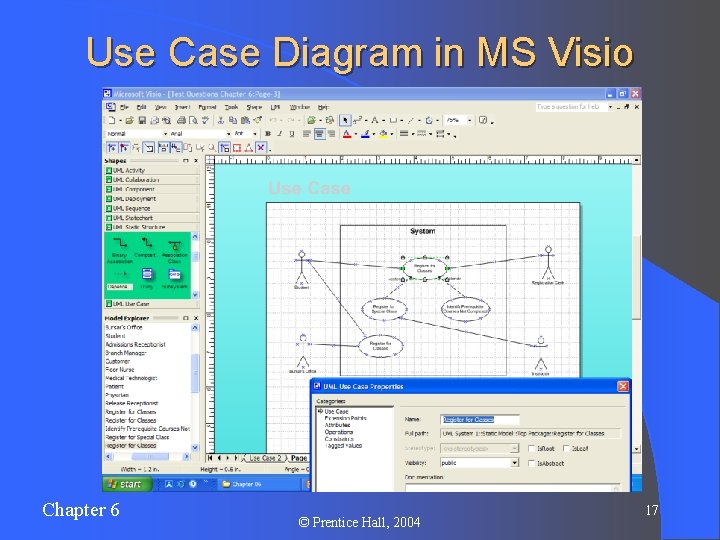Check the IsAbstract checkbox
The height and width of the screenshot is (540, 720).
point(532,463)
